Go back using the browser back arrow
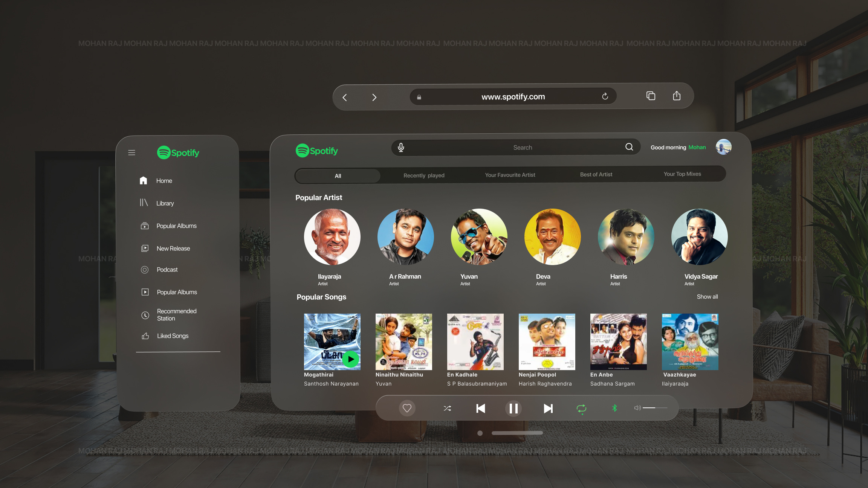This screenshot has height=488, width=868. [x=344, y=97]
